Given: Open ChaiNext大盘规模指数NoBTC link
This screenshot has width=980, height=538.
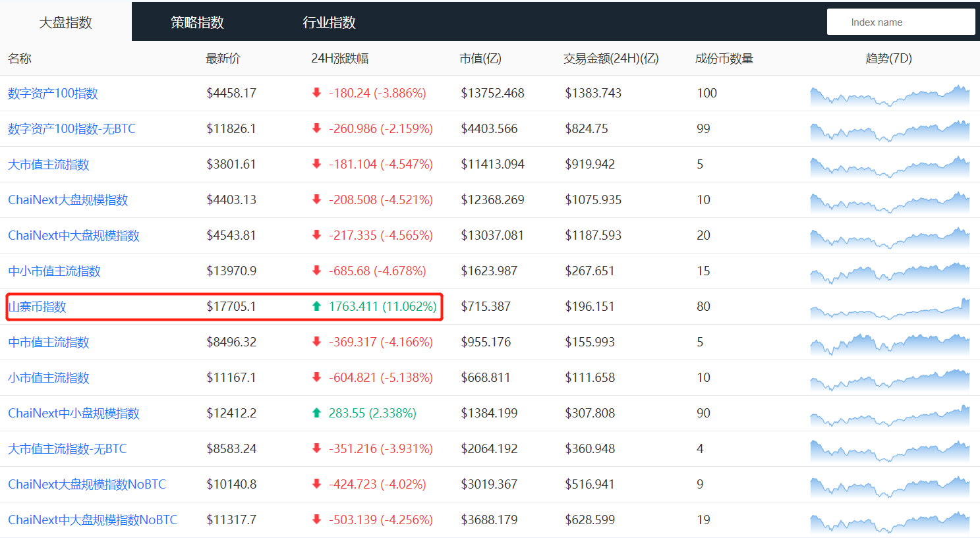Looking at the screenshot, I should coord(87,485).
